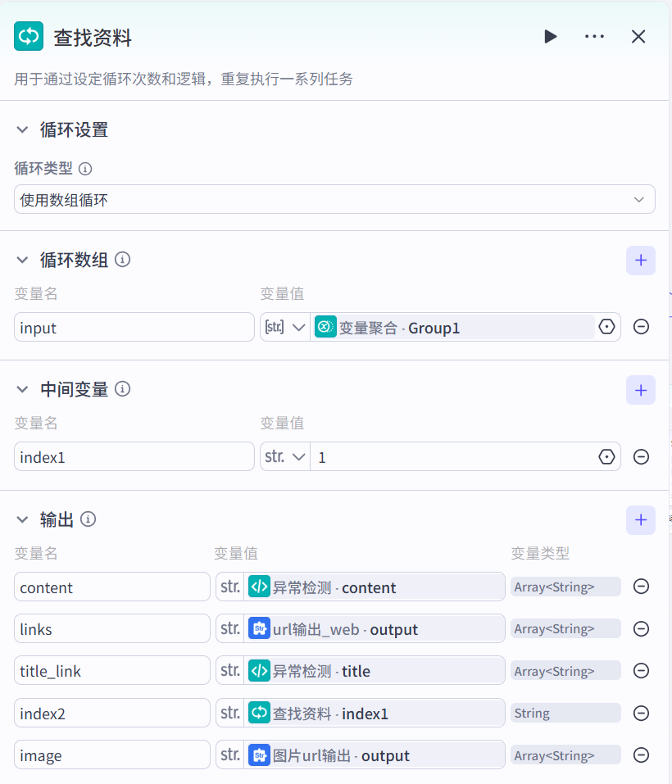Viewport: 672px width, 784px height.
Task: Delete the index1 intermediate variable
Action: [x=642, y=457]
